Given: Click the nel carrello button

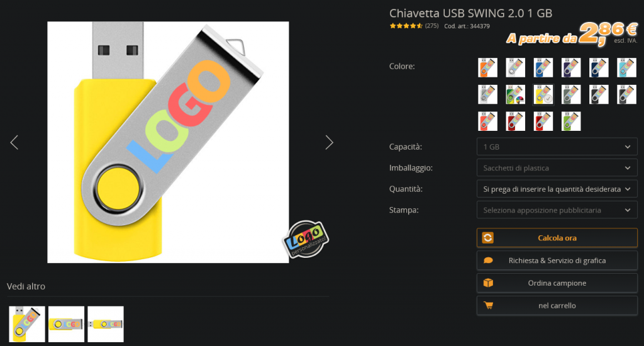Looking at the screenshot, I should coord(557,305).
